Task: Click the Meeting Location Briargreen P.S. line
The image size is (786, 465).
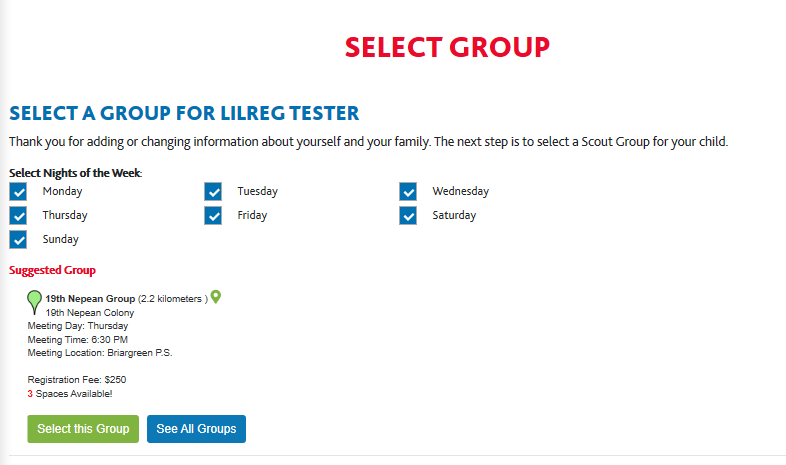Action: pos(100,352)
